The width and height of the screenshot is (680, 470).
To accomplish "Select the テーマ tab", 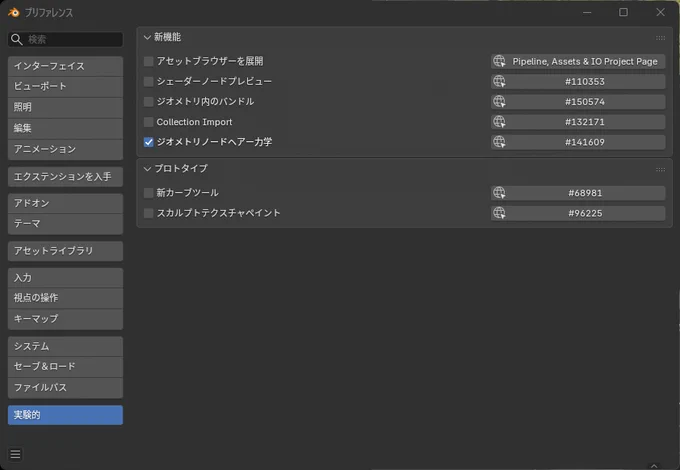I will (65, 224).
